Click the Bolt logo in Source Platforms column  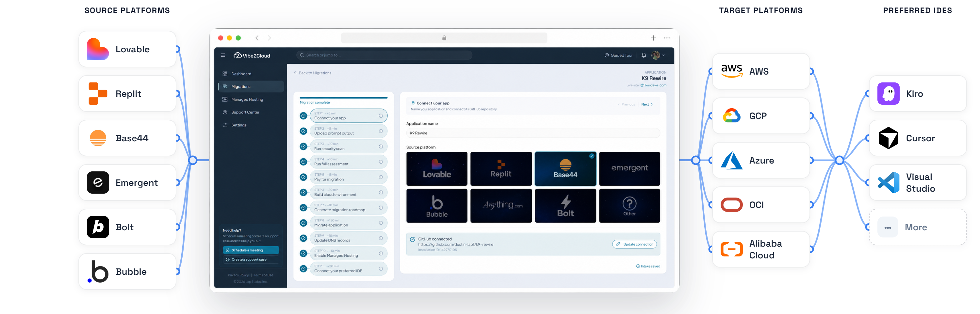point(98,227)
